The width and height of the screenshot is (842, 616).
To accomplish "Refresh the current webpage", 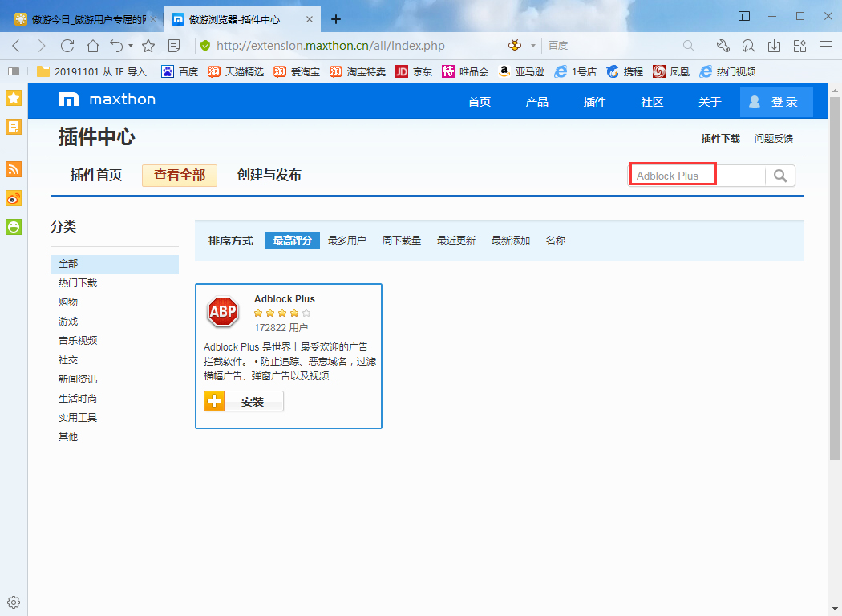I will tap(67, 46).
